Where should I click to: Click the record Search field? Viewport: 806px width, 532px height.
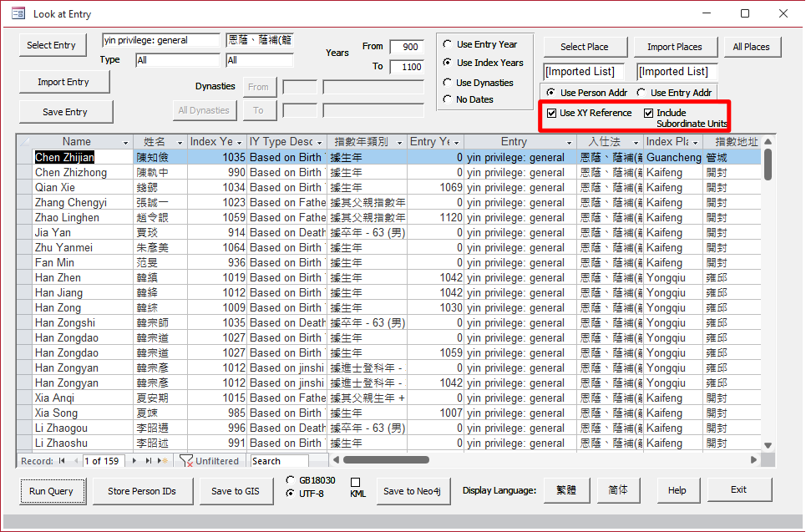pyautogui.click(x=278, y=461)
